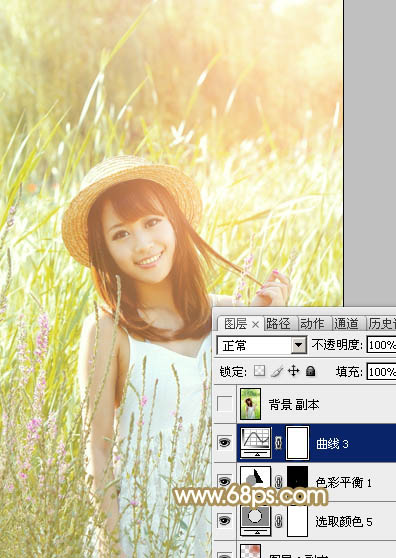Click the white mask of 选取颜色 5
Screen dimensions: 396x558
click(297, 521)
